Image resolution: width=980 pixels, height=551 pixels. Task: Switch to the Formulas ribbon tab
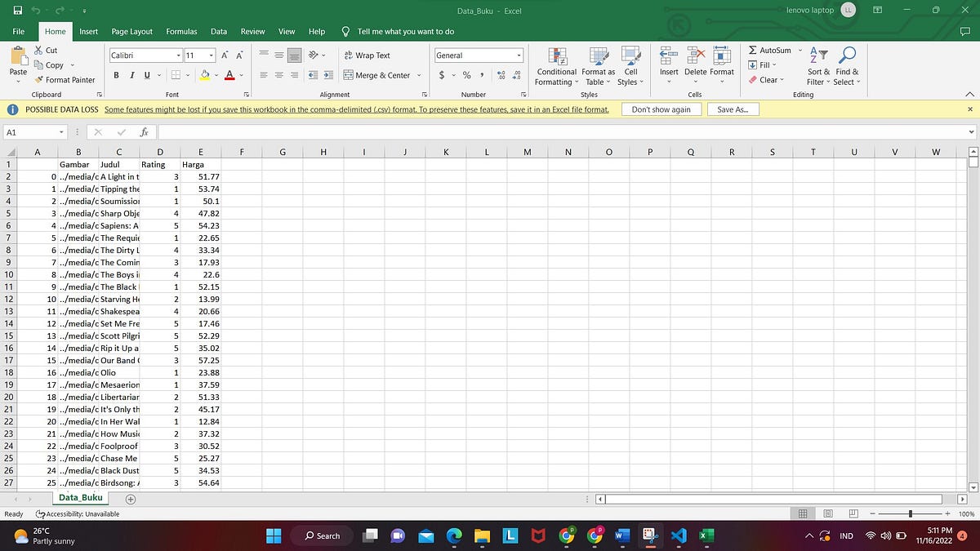(180, 31)
